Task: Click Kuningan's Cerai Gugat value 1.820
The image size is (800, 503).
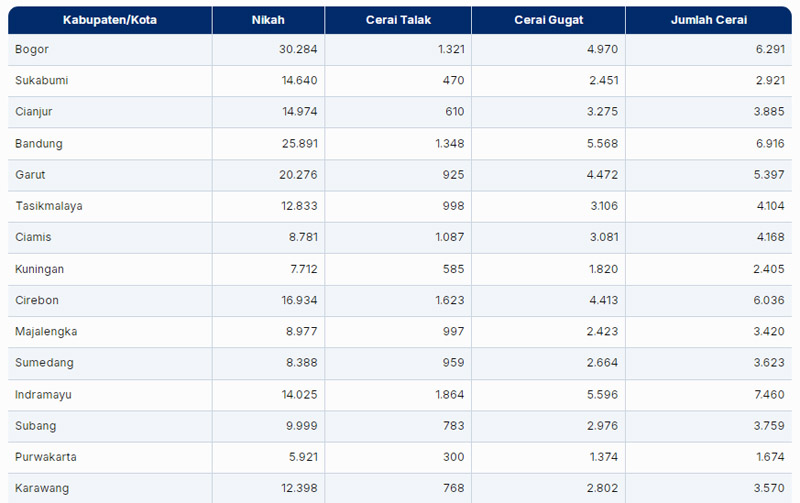Action: [x=598, y=269]
